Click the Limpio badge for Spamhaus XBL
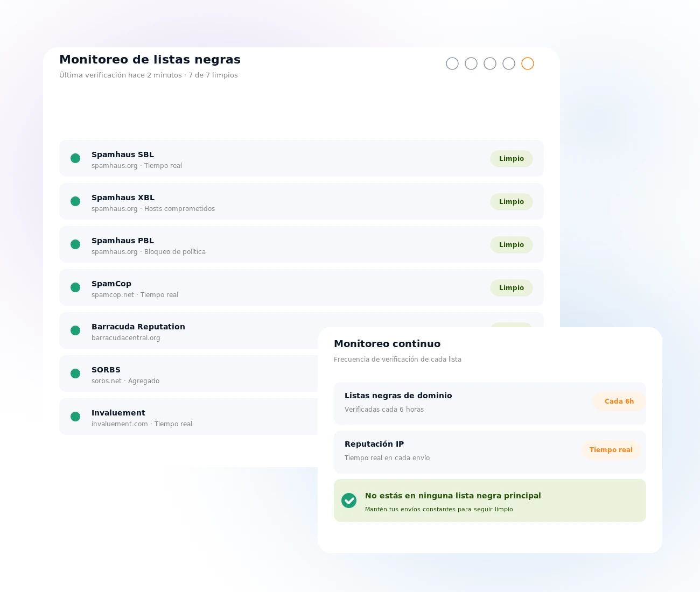The height and width of the screenshot is (592, 700). tap(512, 202)
